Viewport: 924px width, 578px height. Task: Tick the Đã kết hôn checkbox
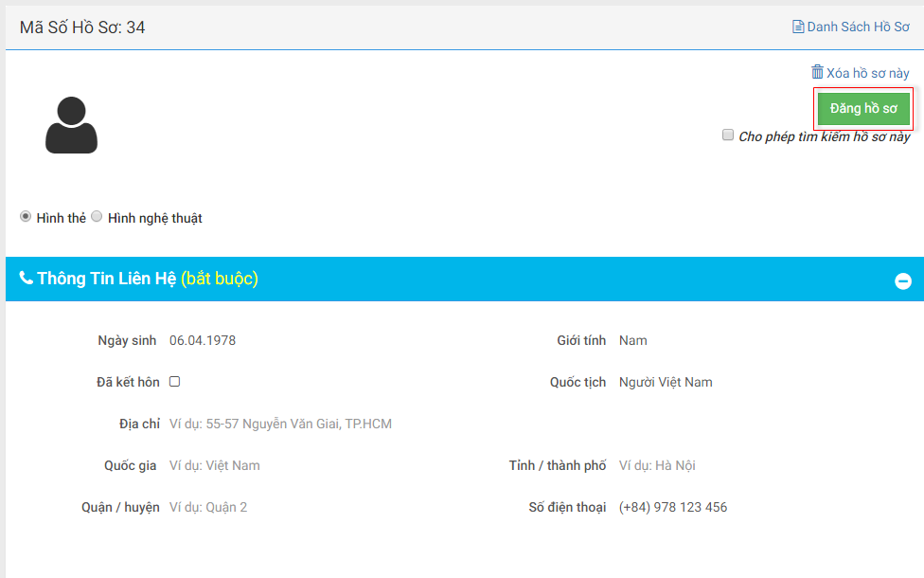click(x=175, y=382)
